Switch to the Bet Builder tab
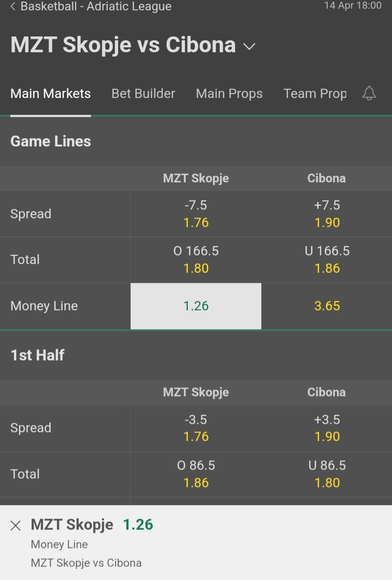 click(143, 94)
